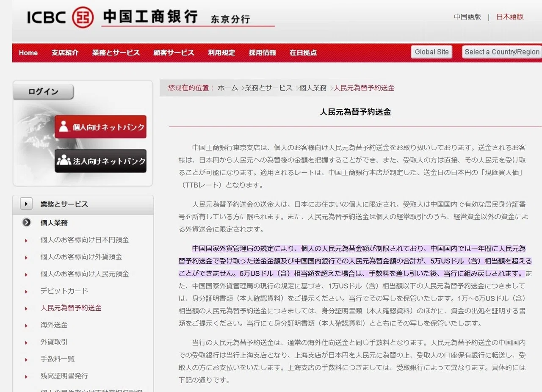The image size is (542, 392).
Task: Open デビットカード sidebar link
Action: [64, 291]
